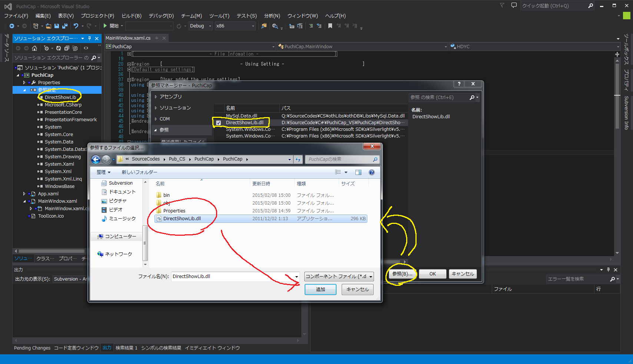The width and height of the screenshot is (633, 364).
Task: Click the 追加 button in file dialog
Action: click(x=321, y=289)
